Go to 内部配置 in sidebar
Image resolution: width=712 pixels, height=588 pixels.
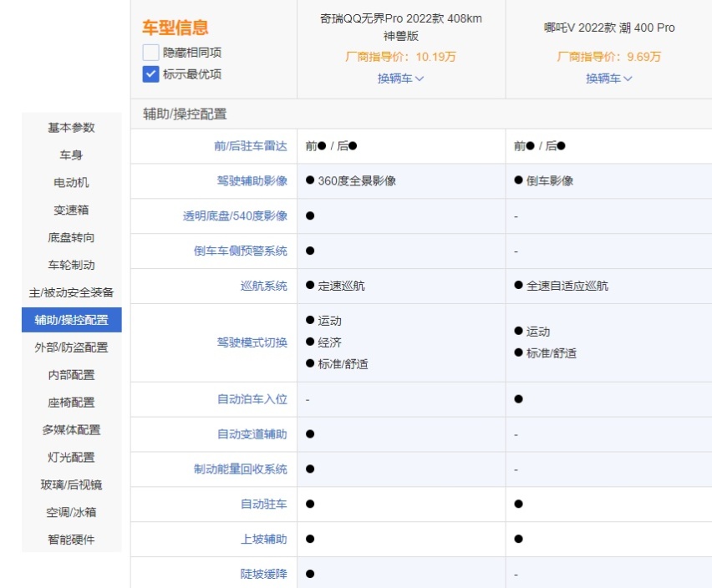pos(71,375)
